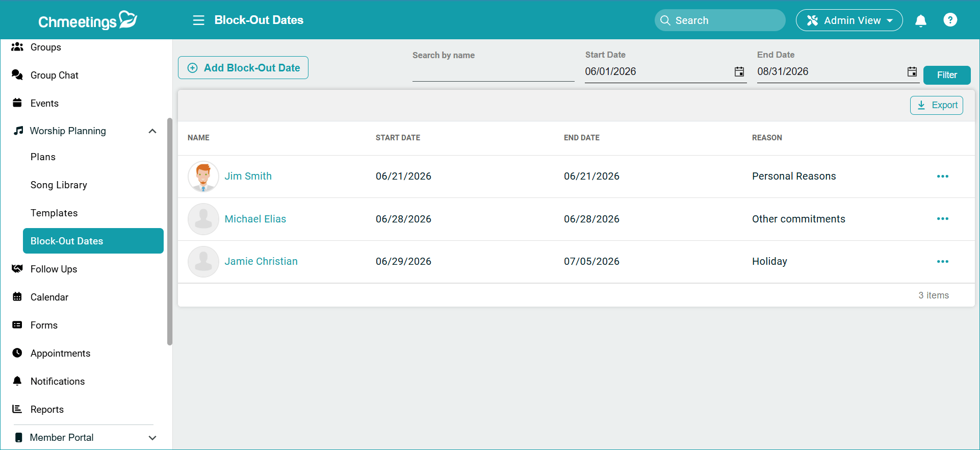The image size is (980, 450).
Task: Collapse the Worship Planning section chevron
Action: (x=152, y=131)
